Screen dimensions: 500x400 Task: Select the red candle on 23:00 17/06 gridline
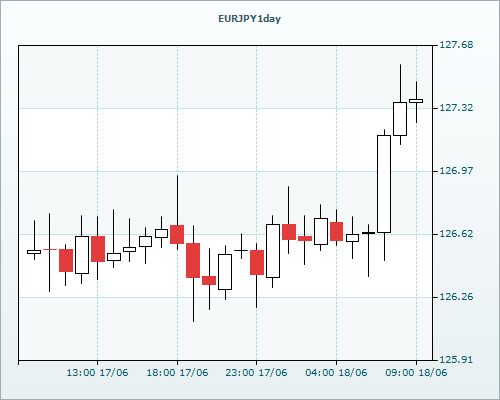(x=257, y=262)
